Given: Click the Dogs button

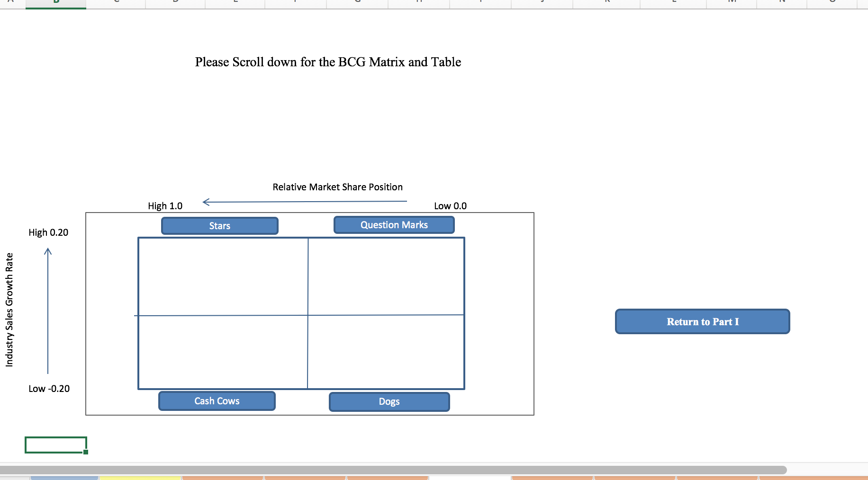Looking at the screenshot, I should [389, 401].
